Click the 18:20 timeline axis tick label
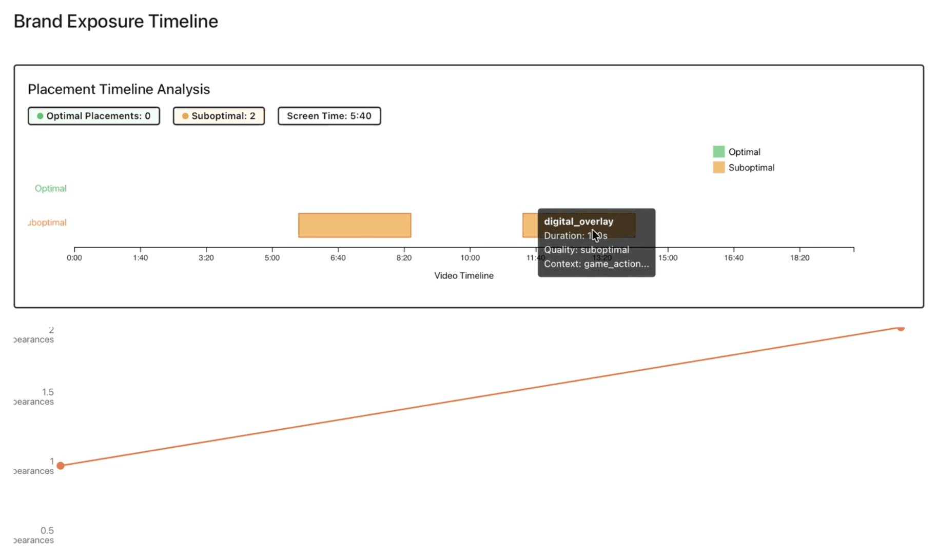The width and height of the screenshot is (936, 560). click(800, 258)
